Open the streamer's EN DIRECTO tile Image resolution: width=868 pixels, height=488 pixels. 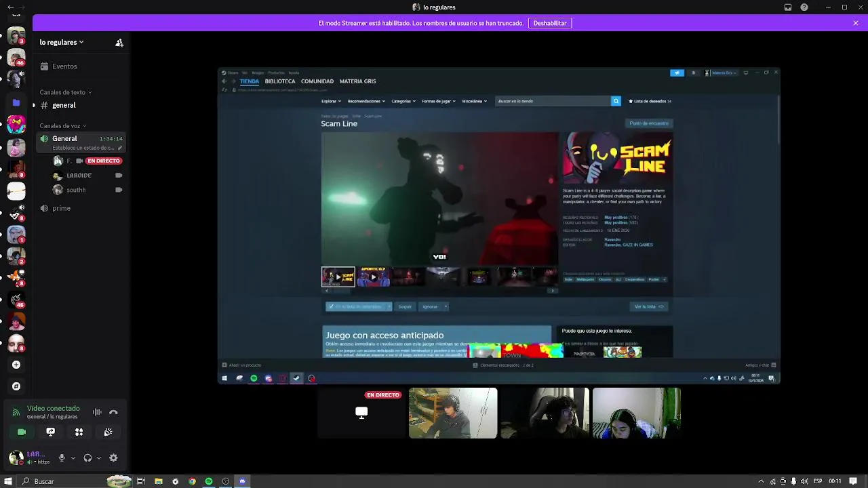point(361,413)
